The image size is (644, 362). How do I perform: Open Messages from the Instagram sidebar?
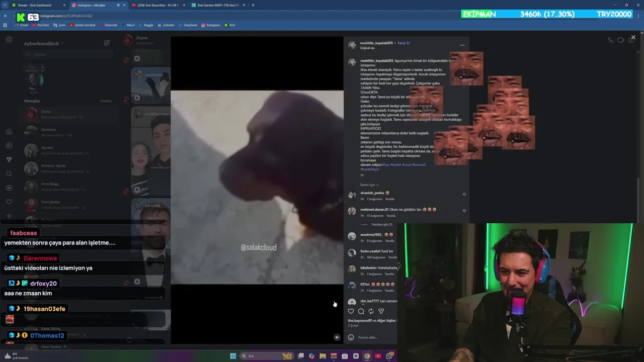[9, 160]
